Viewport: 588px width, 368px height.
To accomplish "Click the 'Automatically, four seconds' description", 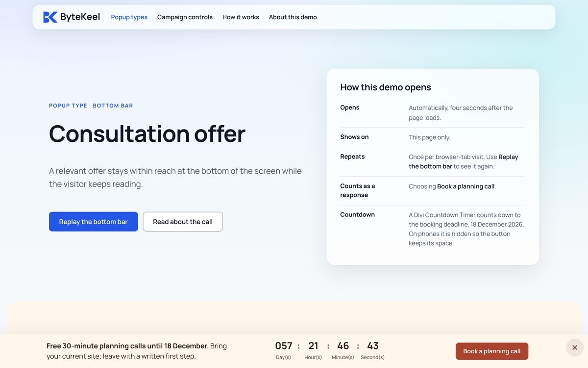I will point(461,113).
